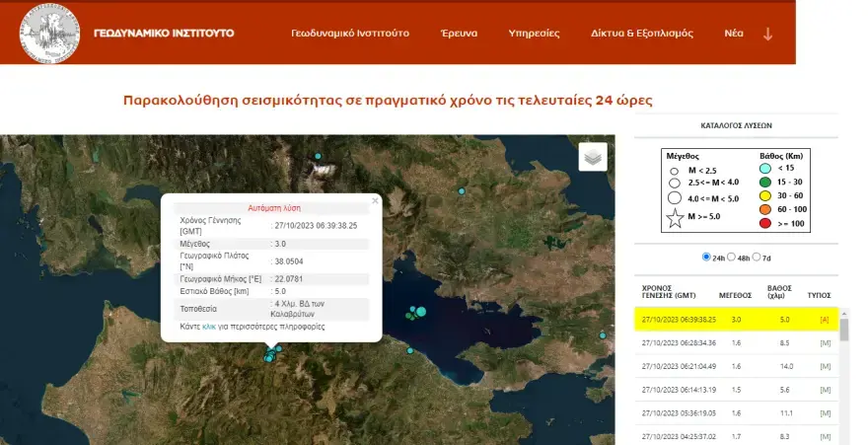The width and height of the screenshot is (868, 445).
Task: Open the Υπηρεσίες menu
Action: pyautogui.click(x=534, y=33)
